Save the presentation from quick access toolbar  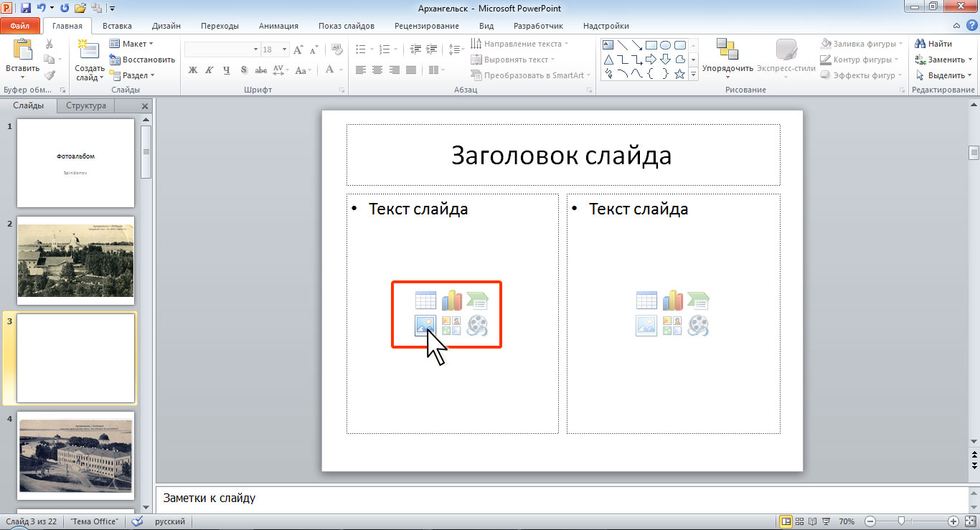coord(26,8)
